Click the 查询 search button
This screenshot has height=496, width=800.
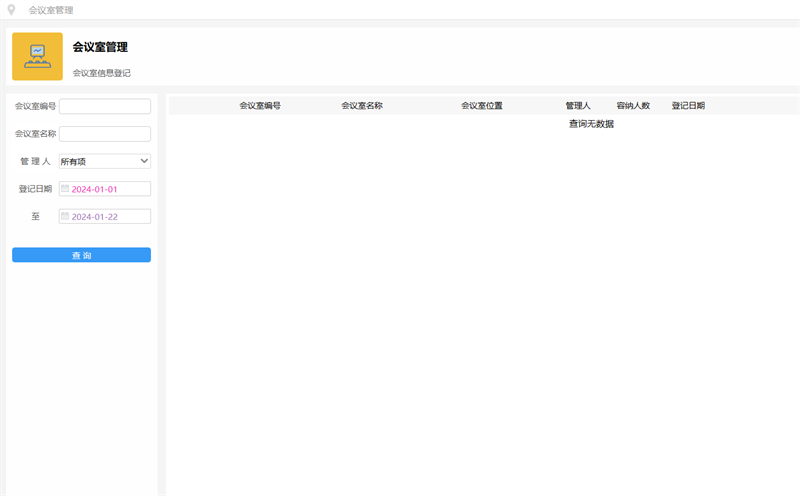81,255
